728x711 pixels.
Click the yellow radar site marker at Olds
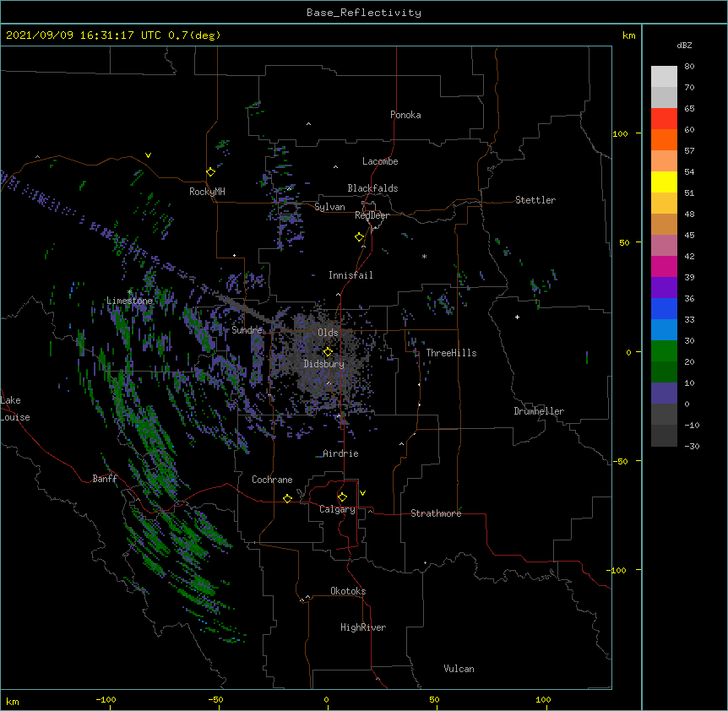328,351
